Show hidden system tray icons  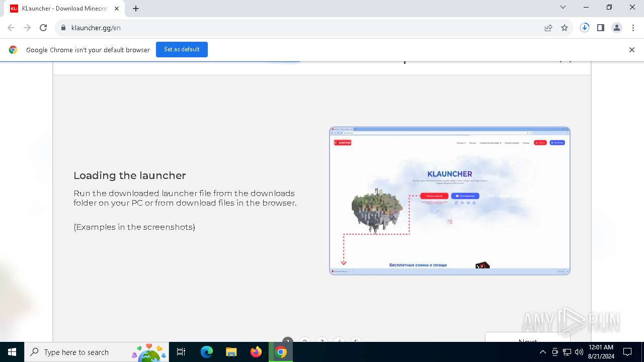pyautogui.click(x=542, y=352)
